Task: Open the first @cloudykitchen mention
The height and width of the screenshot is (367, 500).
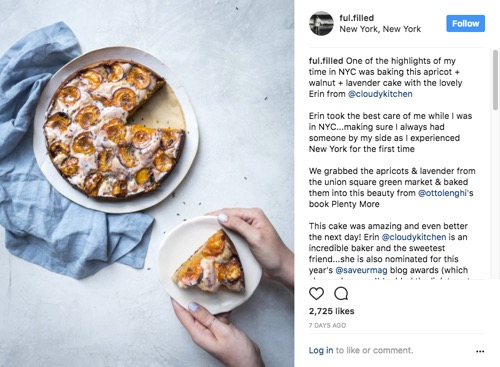Action: [380, 94]
